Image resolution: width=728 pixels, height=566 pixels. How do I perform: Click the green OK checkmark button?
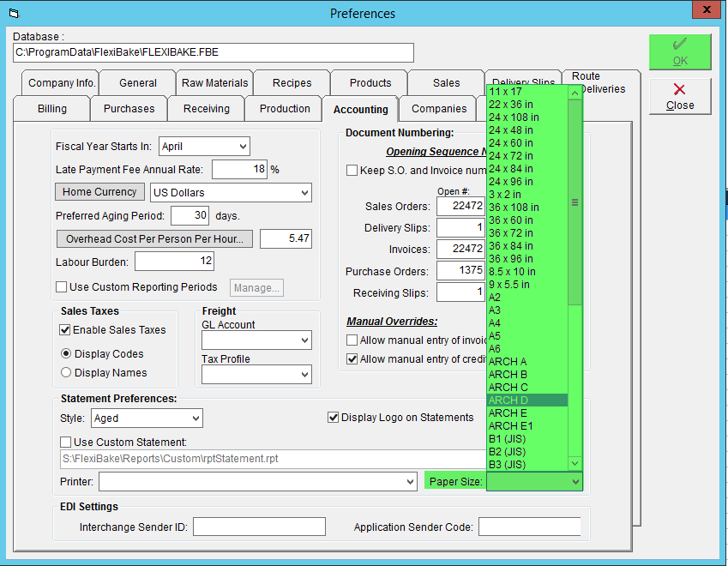pos(680,52)
